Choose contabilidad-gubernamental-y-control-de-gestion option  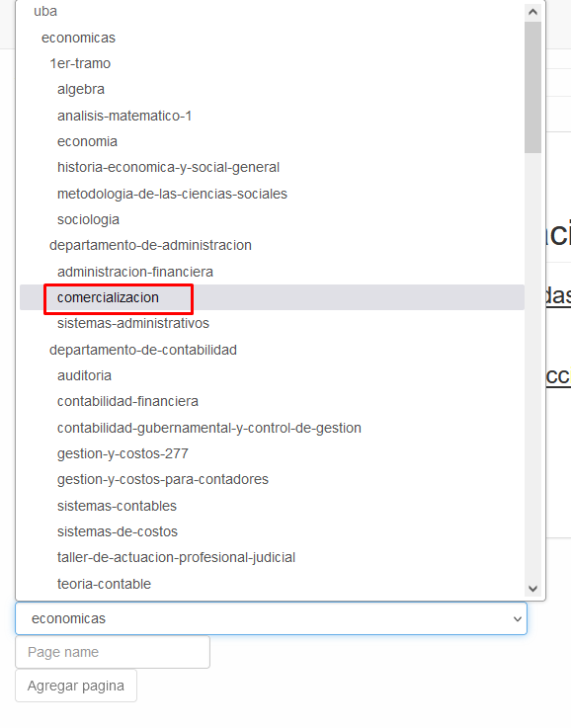272,428
